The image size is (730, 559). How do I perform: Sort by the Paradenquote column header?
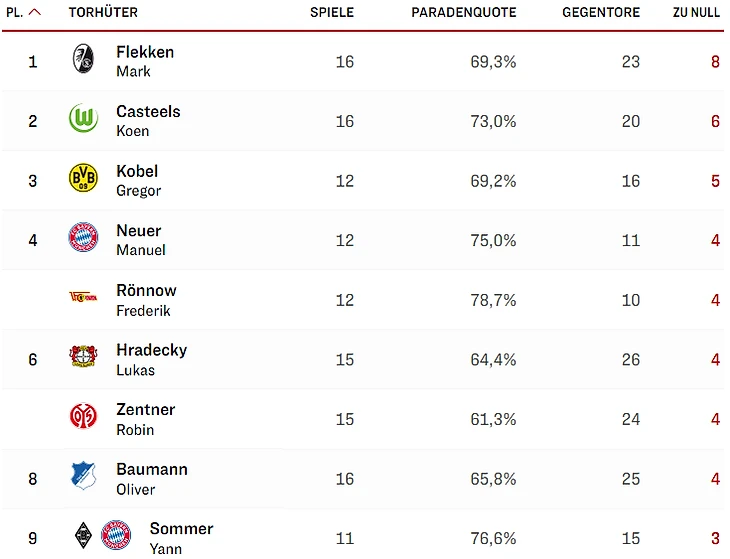pyautogui.click(x=464, y=12)
